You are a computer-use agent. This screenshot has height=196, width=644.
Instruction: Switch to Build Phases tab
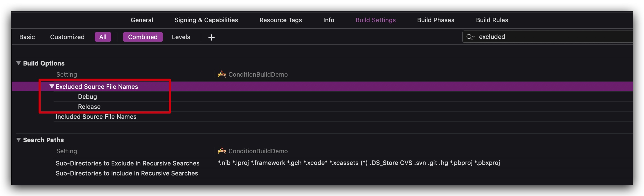pyautogui.click(x=436, y=20)
